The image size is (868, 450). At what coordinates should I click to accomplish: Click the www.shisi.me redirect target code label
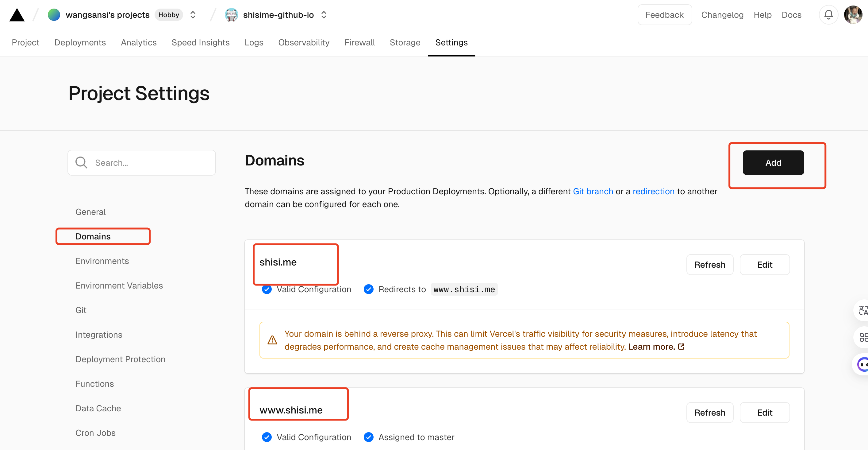464,289
